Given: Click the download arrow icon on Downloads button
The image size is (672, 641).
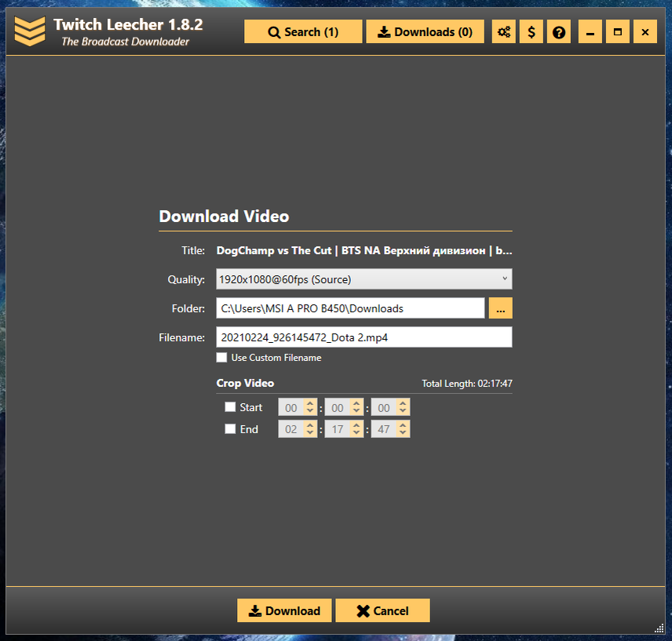Looking at the screenshot, I should point(384,31).
